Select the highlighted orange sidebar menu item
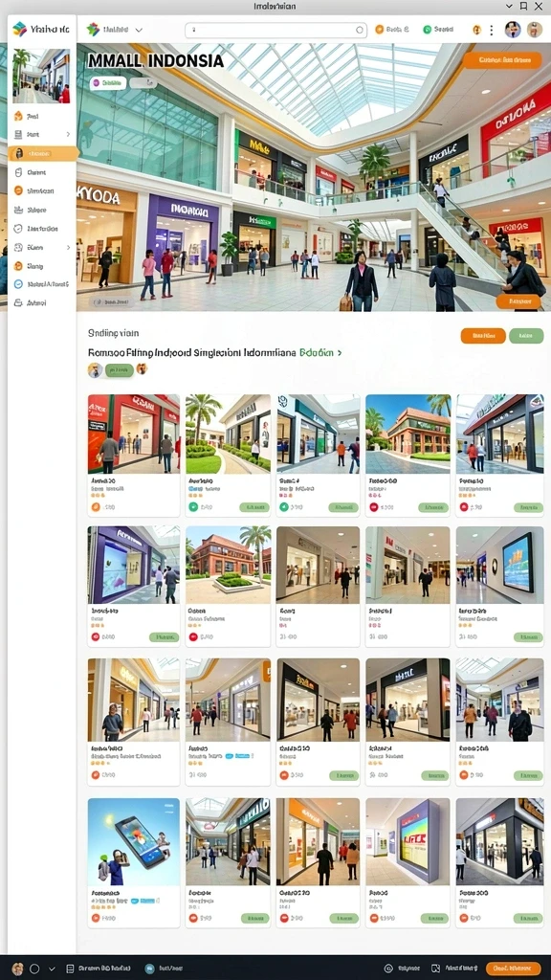 [43, 153]
